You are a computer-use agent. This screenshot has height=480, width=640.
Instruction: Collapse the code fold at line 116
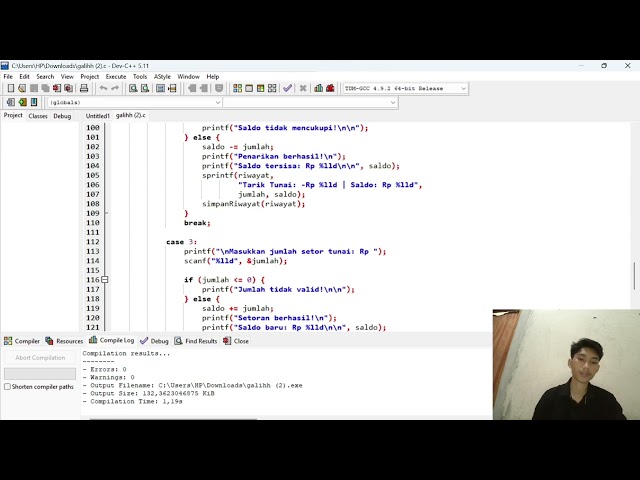tap(105, 280)
